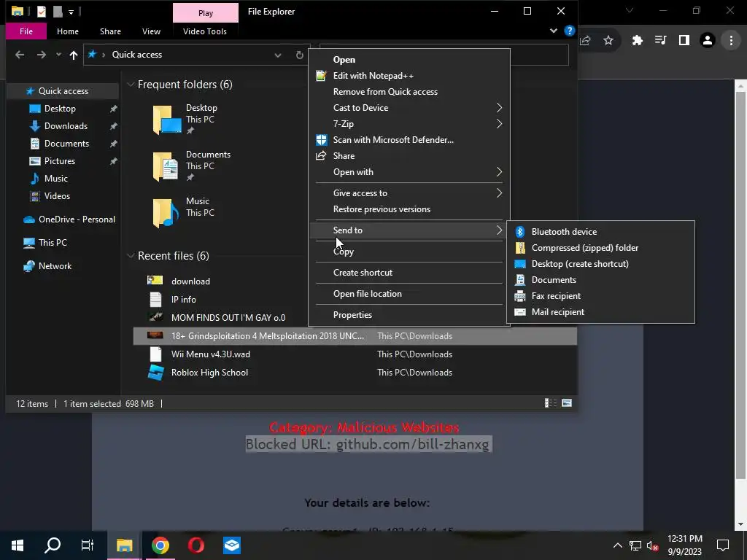Send to Mail recipient

coord(600,312)
